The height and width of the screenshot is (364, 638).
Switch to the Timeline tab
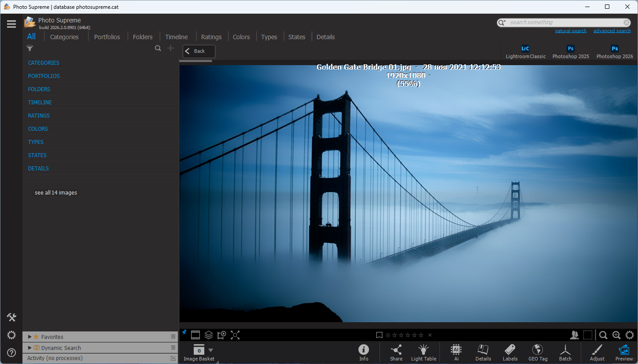(176, 37)
